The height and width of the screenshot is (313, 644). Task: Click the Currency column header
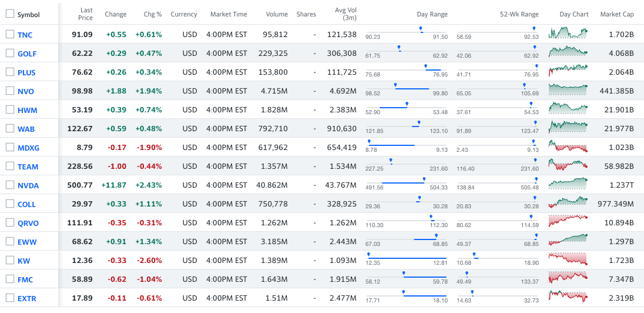(x=183, y=14)
